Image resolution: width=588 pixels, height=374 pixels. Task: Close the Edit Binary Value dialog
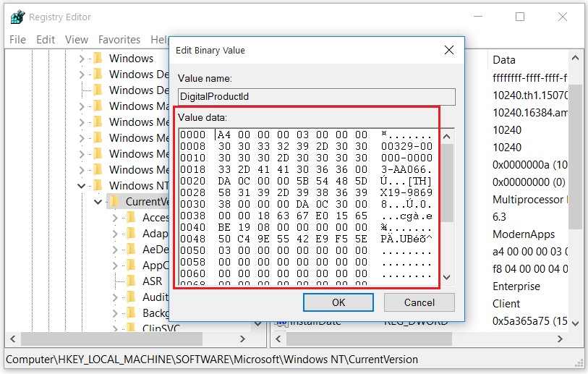tap(449, 50)
